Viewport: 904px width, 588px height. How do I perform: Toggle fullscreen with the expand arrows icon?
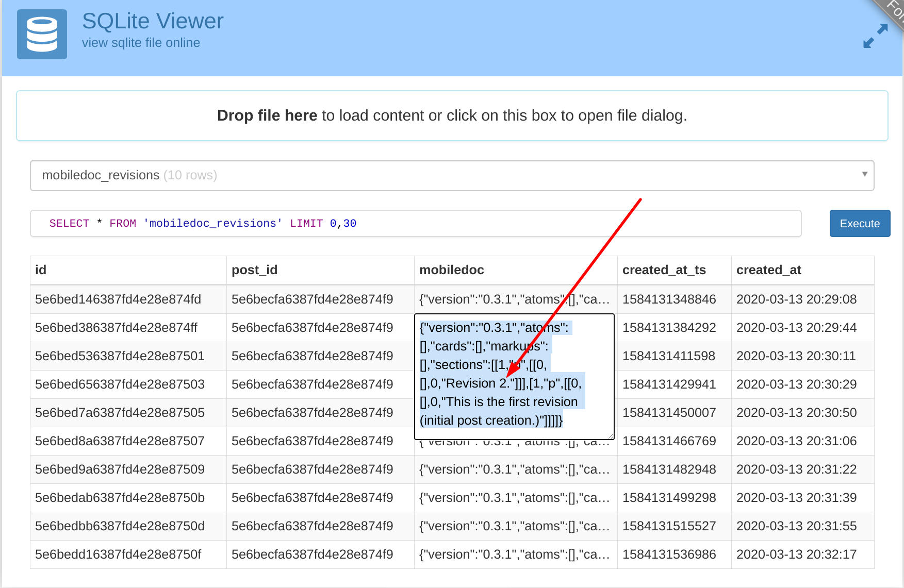pyautogui.click(x=875, y=36)
